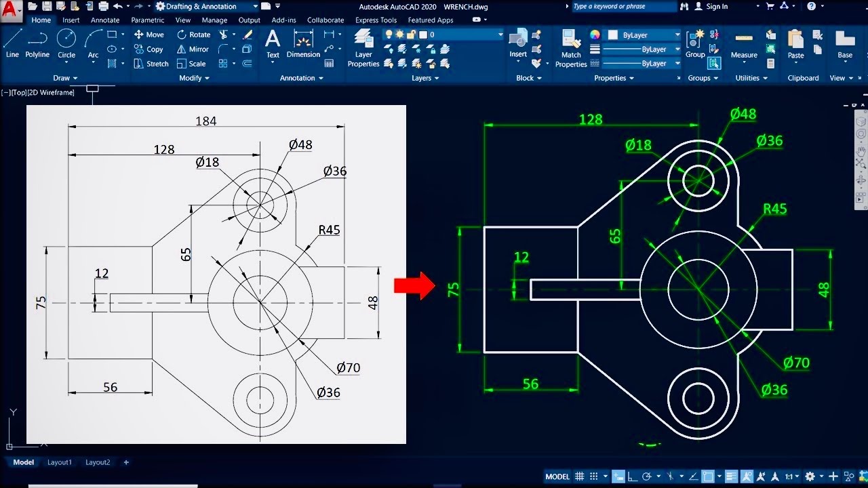This screenshot has height=488, width=868.
Task: Select the Polyline tool
Action: [37, 44]
